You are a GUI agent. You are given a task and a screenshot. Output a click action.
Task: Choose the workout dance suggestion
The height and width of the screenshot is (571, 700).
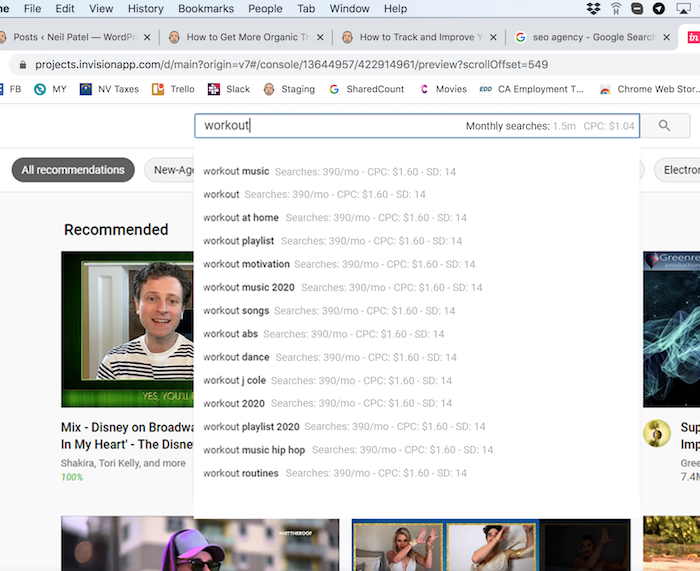click(x=330, y=357)
